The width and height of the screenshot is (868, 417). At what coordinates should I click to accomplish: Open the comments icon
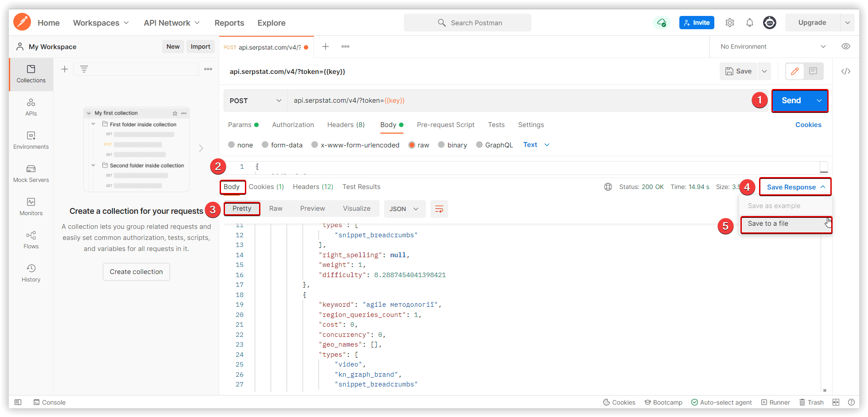[x=813, y=71]
